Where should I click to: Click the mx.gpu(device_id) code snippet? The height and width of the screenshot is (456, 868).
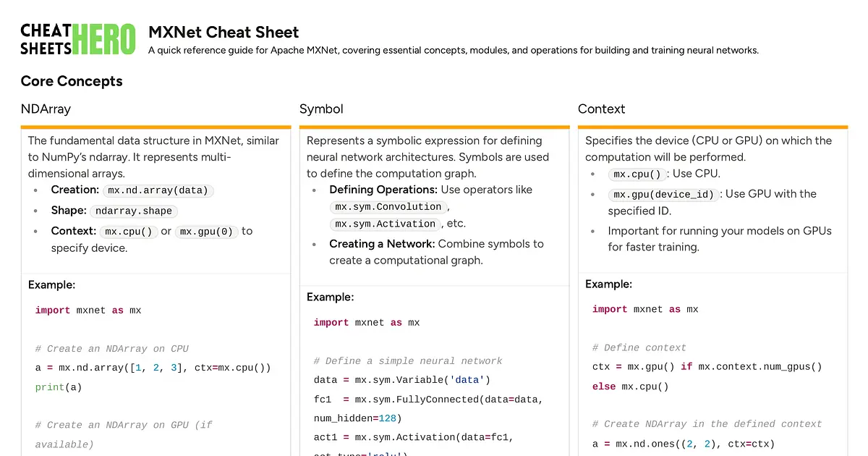point(663,193)
